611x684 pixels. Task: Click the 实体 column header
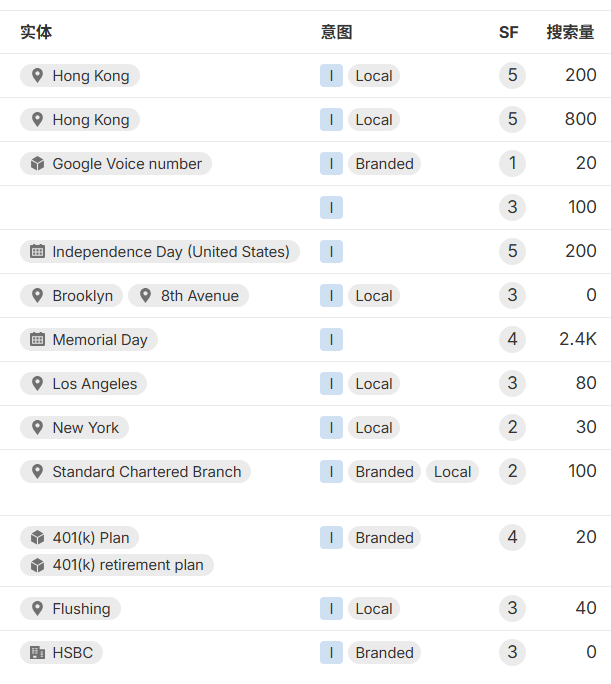(x=36, y=32)
